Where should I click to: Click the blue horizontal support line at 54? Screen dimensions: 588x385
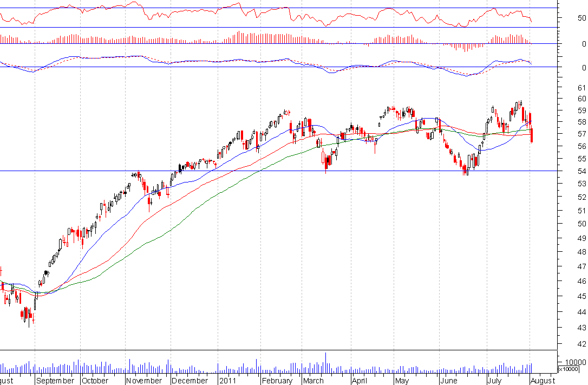click(279, 171)
